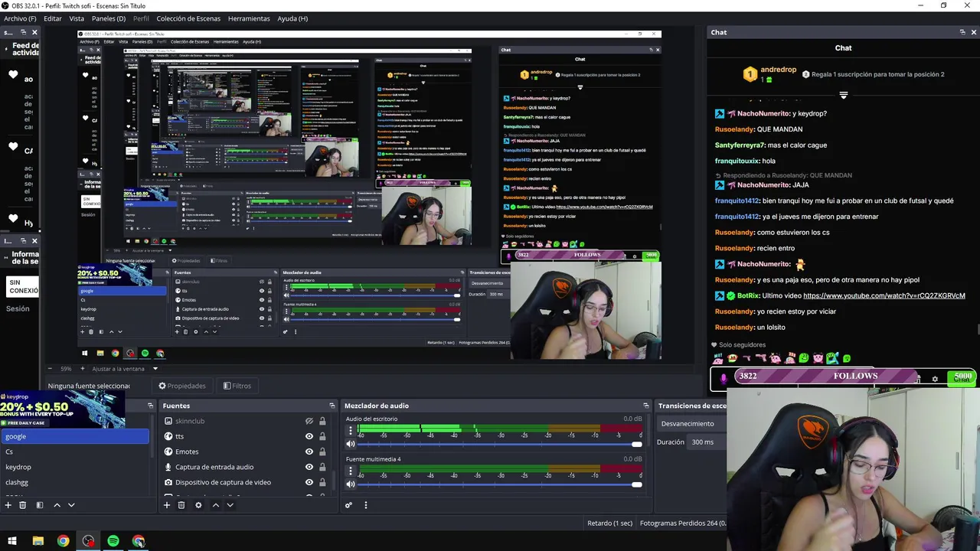Select the clashgg scene
Viewport: 980px width, 551px height.
pyautogui.click(x=75, y=482)
